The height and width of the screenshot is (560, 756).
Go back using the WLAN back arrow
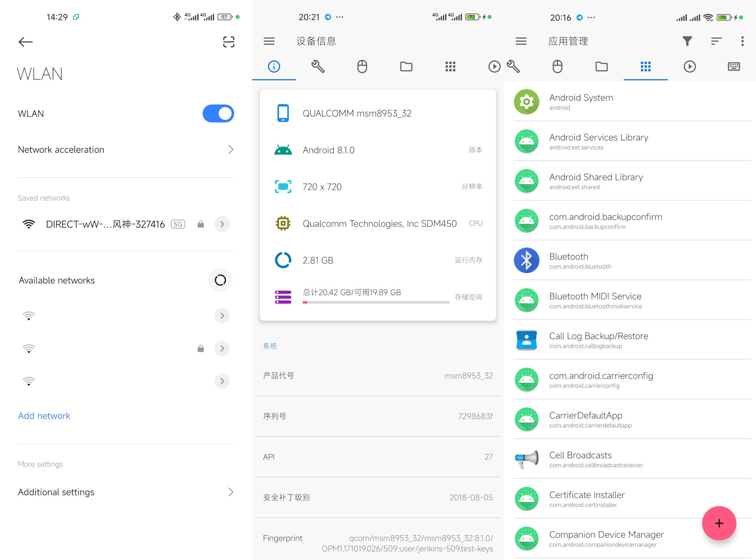[x=26, y=42]
